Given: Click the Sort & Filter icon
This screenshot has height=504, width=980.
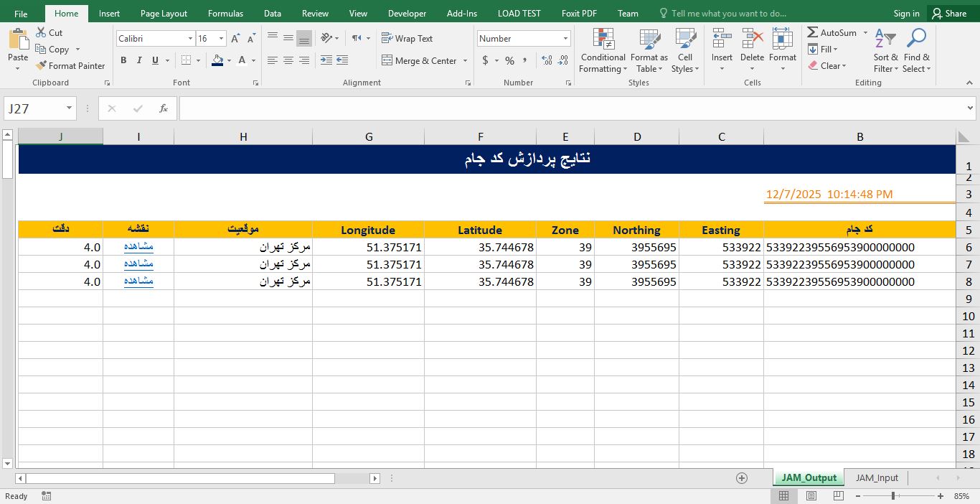Looking at the screenshot, I should pyautogui.click(x=885, y=39).
